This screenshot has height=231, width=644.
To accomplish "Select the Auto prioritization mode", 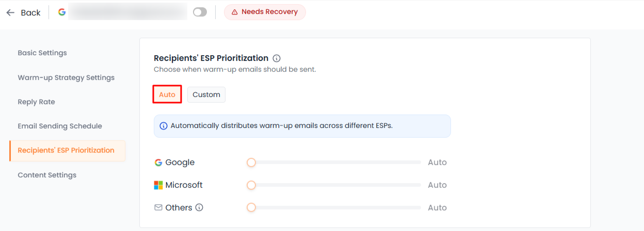I will tap(167, 94).
